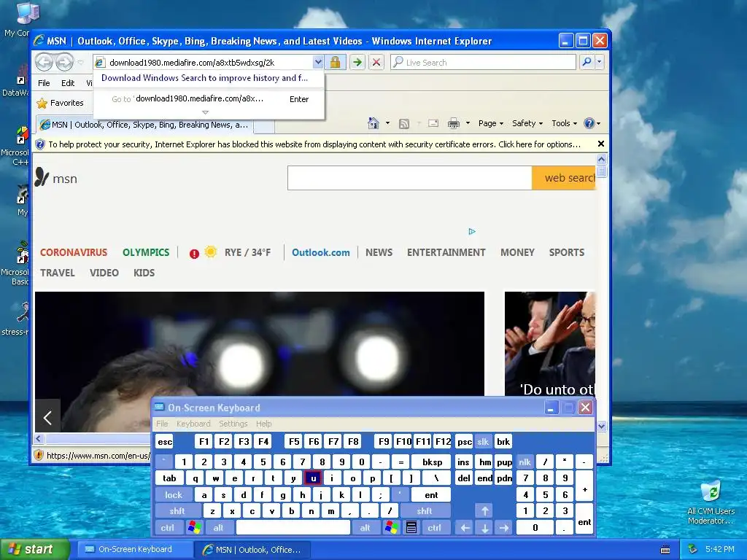Toggle the left alt key
The width and height of the screenshot is (747, 560).
[x=218, y=528]
